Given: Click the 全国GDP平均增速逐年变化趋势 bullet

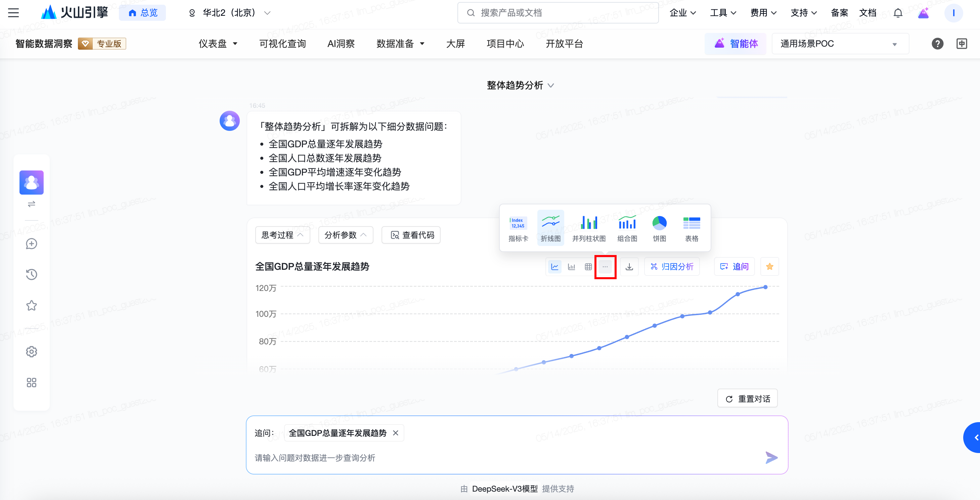Looking at the screenshot, I should [x=335, y=172].
